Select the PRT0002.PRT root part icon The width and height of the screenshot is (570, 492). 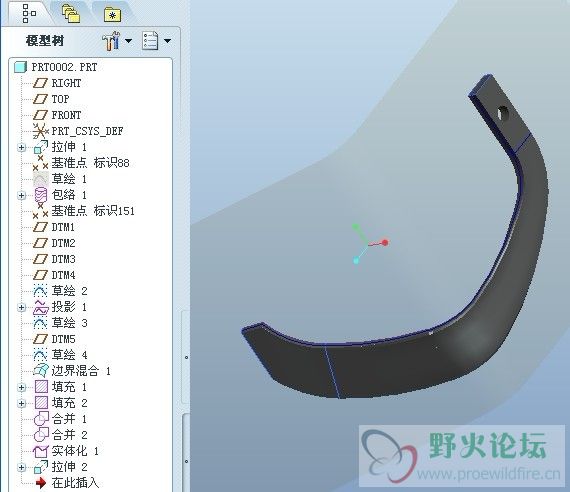pyautogui.click(x=20, y=67)
